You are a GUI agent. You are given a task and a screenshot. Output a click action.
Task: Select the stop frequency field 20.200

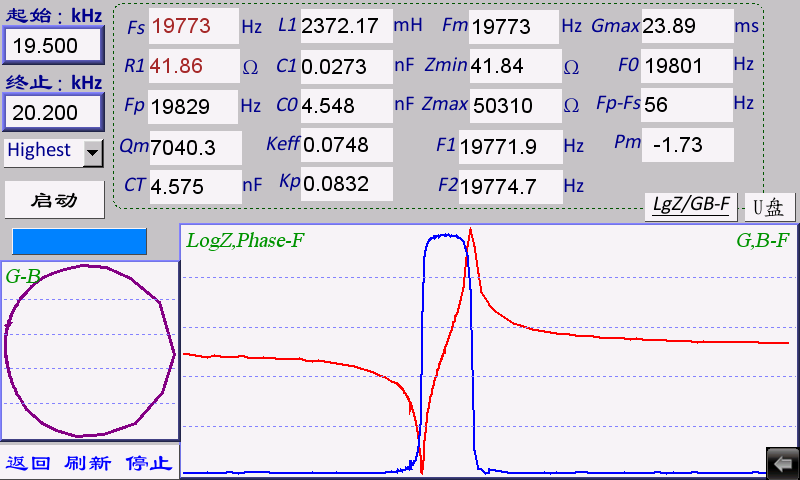tap(54, 112)
